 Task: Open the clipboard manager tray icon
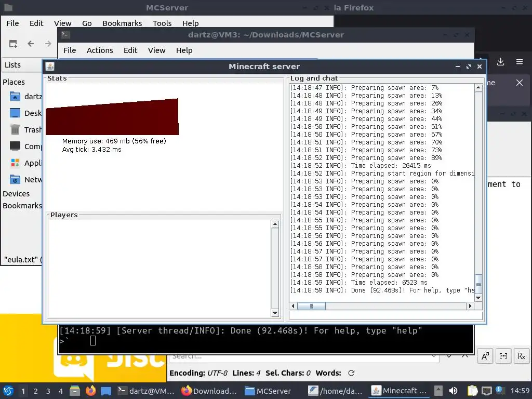click(x=472, y=391)
